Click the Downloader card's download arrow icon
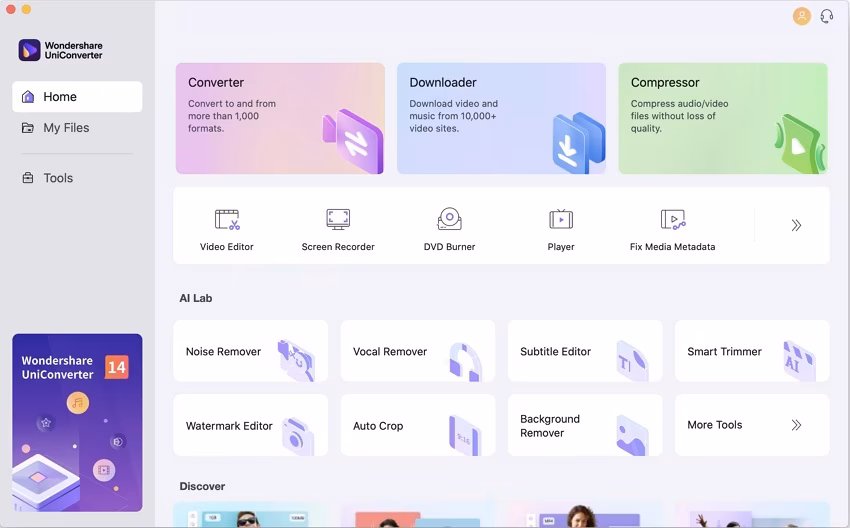The height and width of the screenshot is (528, 850). pyautogui.click(x=578, y=143)
